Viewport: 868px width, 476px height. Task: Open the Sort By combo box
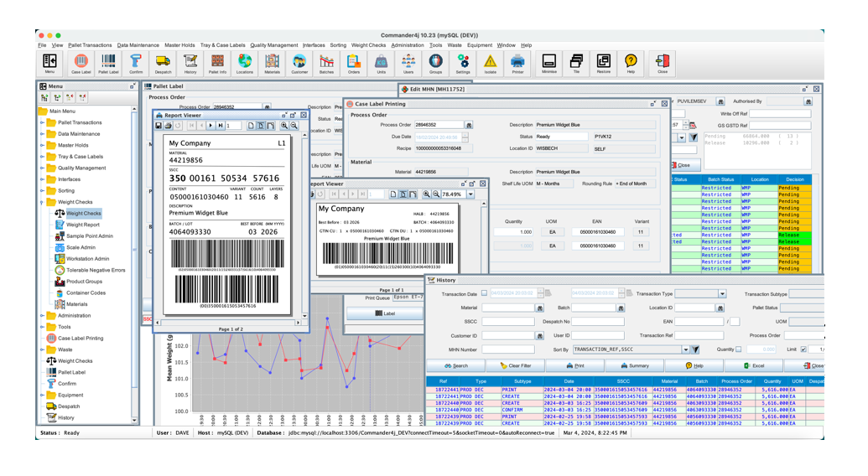click(x=685, y=349)
